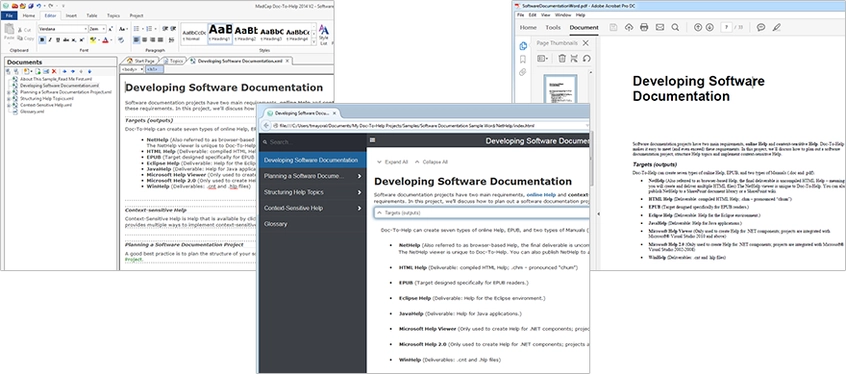
Task: Open the File tab in Doc-To-Help
Action: [x=9, y=16]
